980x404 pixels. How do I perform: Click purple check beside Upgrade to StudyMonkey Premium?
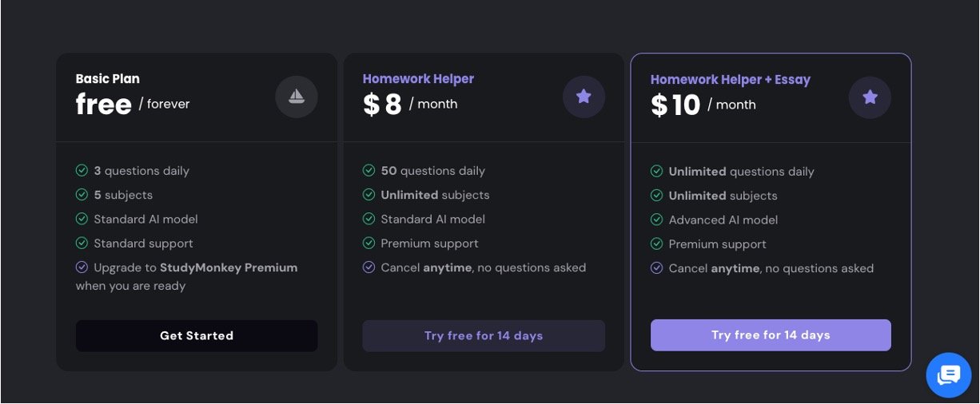82,267
